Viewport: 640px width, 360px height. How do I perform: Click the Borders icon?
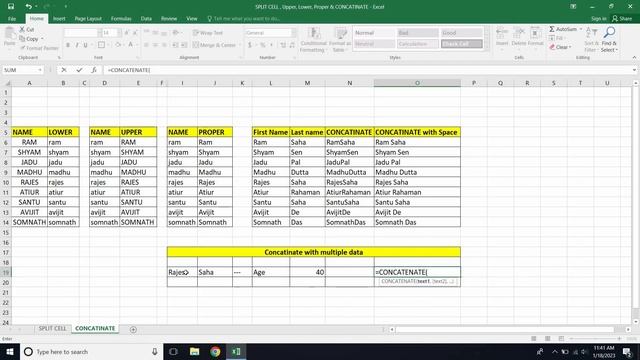101,45
